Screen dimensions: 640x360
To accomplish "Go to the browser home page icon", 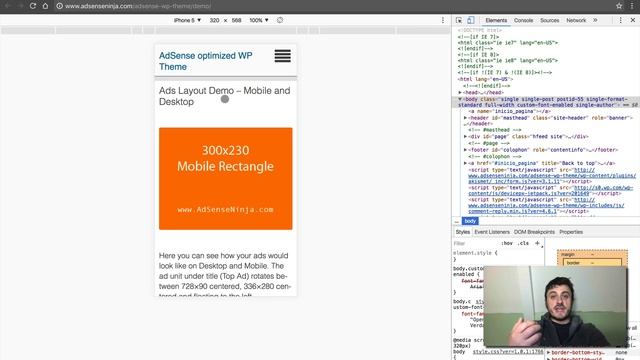I will [x=45, y=6].
